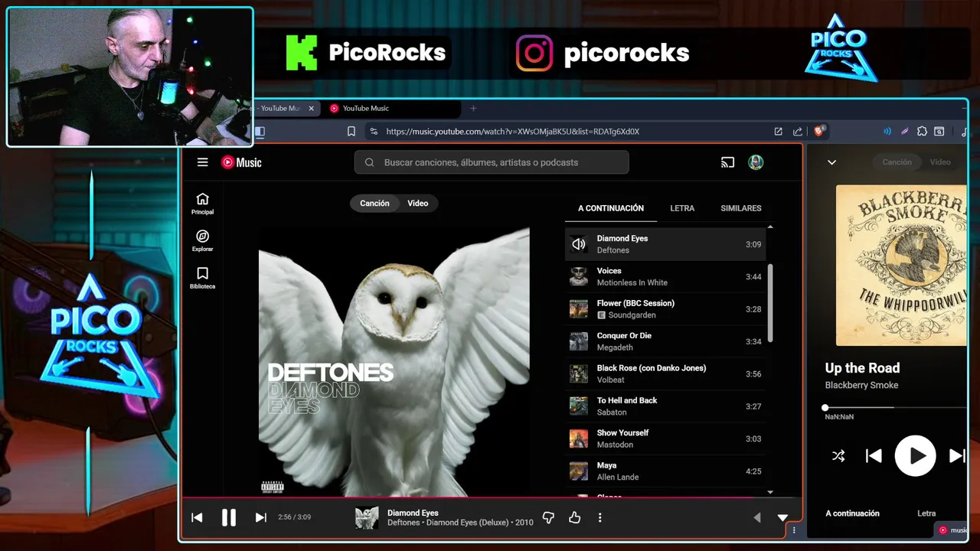Open Deftones artist link in player bar

tap(403, 523)
